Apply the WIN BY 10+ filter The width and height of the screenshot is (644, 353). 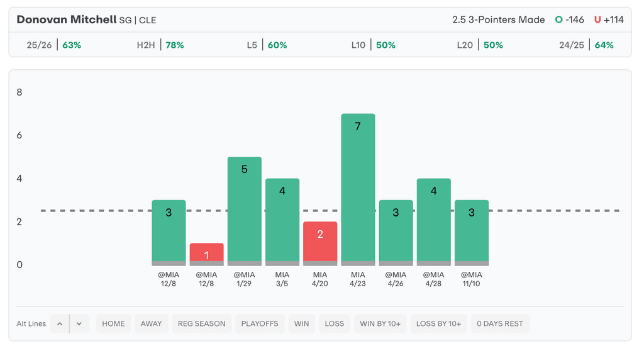pyautogui.click(x=380, y=323)
